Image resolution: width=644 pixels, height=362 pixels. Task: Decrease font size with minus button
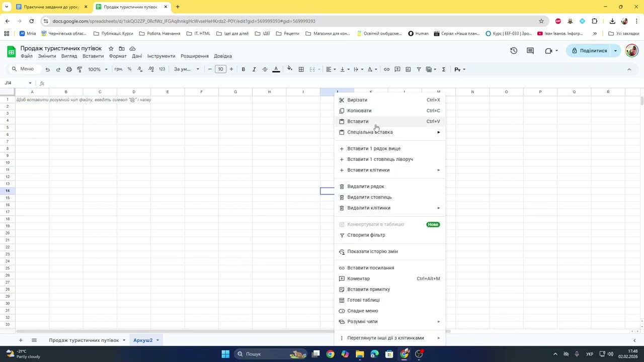210,69
